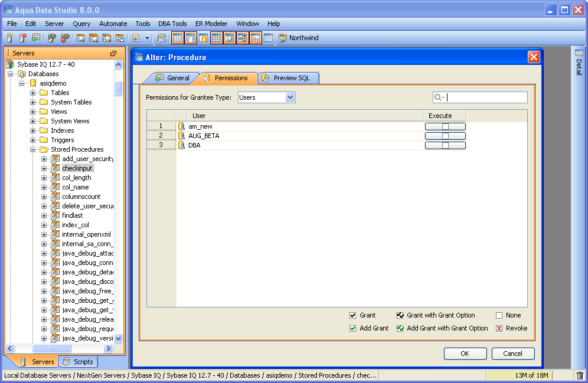Collapse the asiqdemo database node

click(x=22, y=83)
